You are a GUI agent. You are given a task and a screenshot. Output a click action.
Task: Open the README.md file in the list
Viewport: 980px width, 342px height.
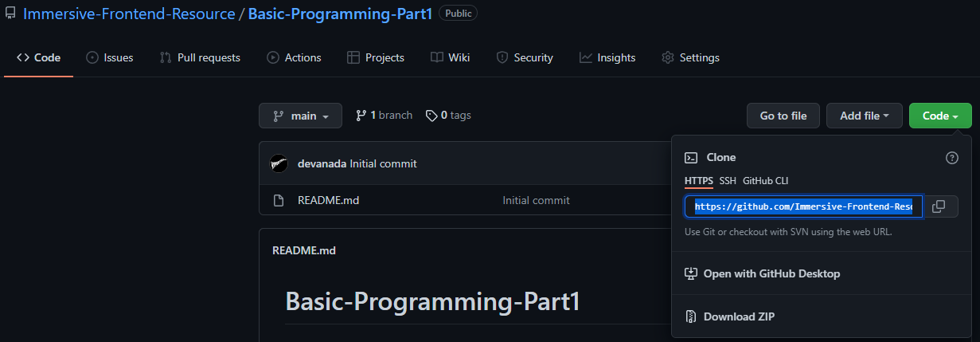(328, 200)
